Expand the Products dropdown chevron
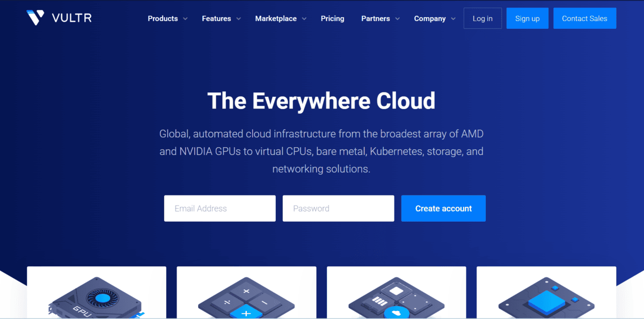The height and width of the screenshot is (319, 644). (185, 19)
